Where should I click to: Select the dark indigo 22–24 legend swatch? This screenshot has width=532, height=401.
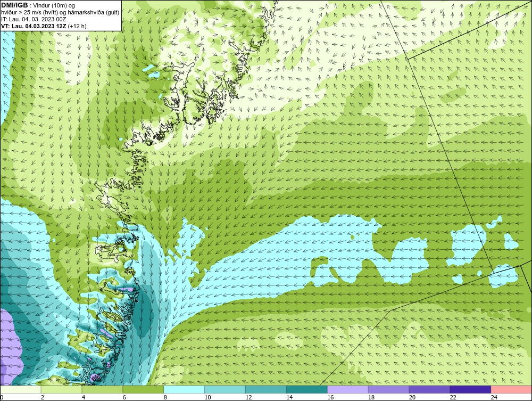(470, 389)
